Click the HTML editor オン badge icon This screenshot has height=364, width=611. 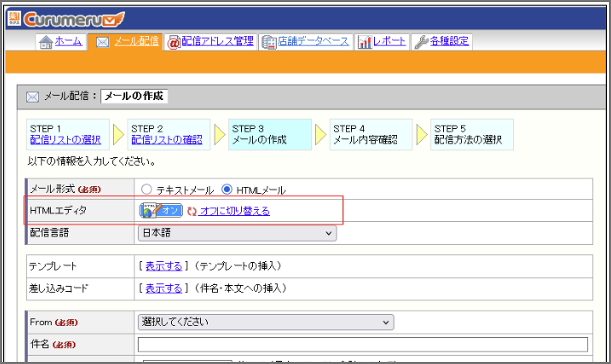[x=161, y=211]
